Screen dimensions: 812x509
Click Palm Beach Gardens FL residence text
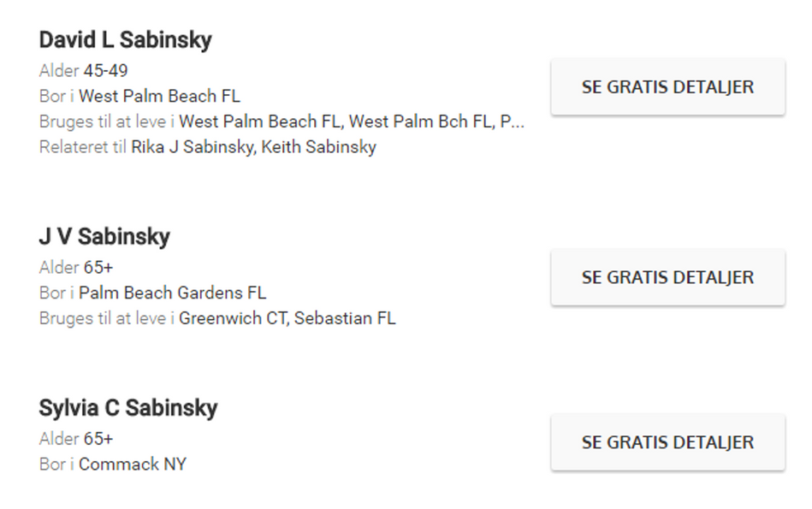coord(173,293)
